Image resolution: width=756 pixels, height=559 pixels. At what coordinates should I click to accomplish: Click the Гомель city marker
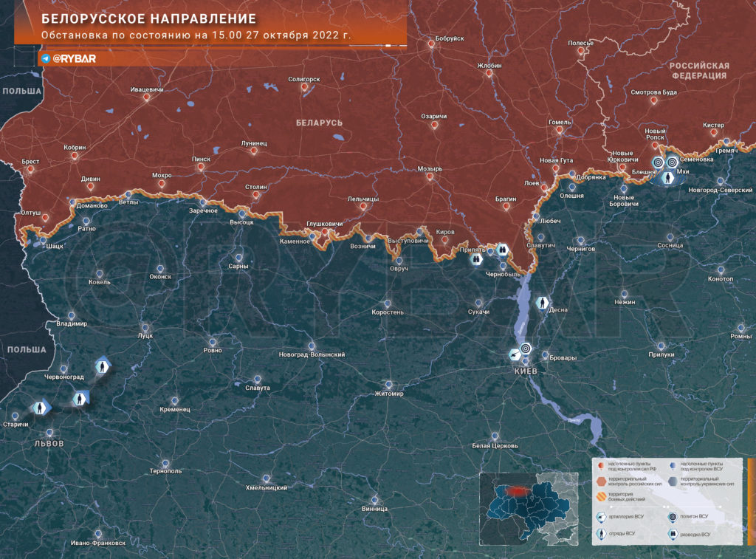560,129
